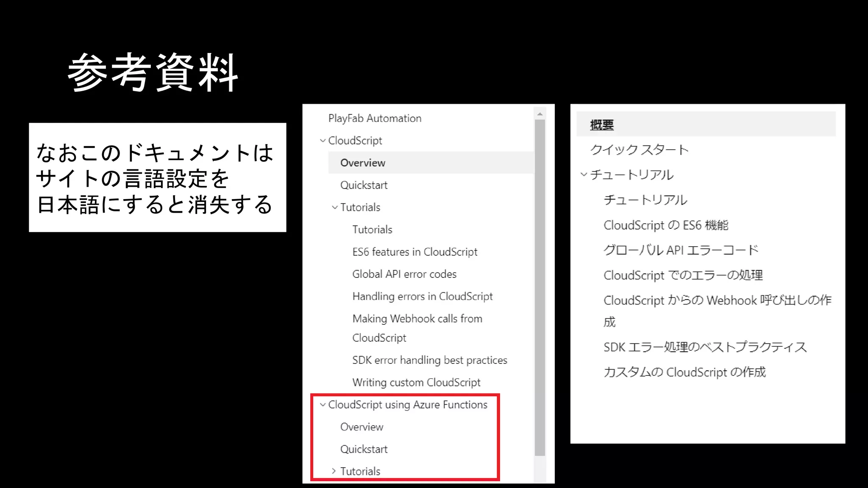Open the PlayFab Automation entry
The image size is (868, 488).
[375, 118]
